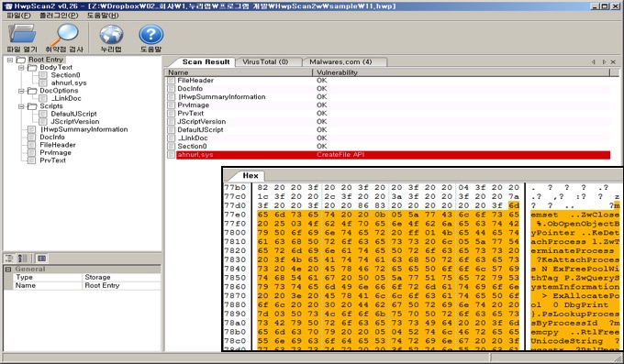Open the 플러그인(P) menu
The height and width of the screenshot is (364, 624).
(x=59, y=15)
